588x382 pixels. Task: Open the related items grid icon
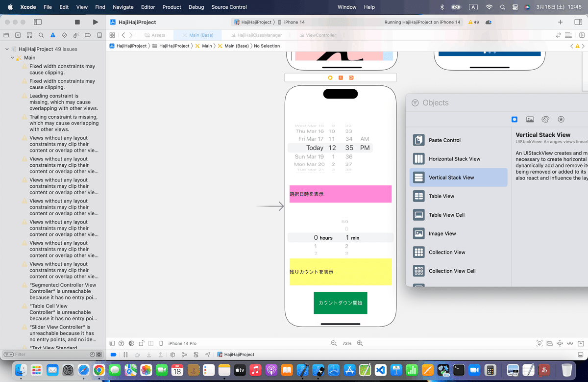(x=112, y=35)
